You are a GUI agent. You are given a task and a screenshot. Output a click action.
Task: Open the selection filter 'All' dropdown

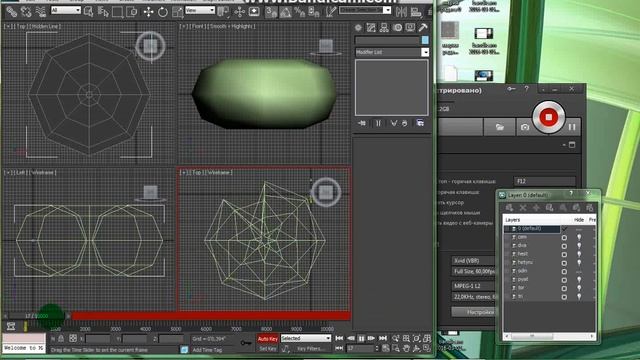pos(65,10)
